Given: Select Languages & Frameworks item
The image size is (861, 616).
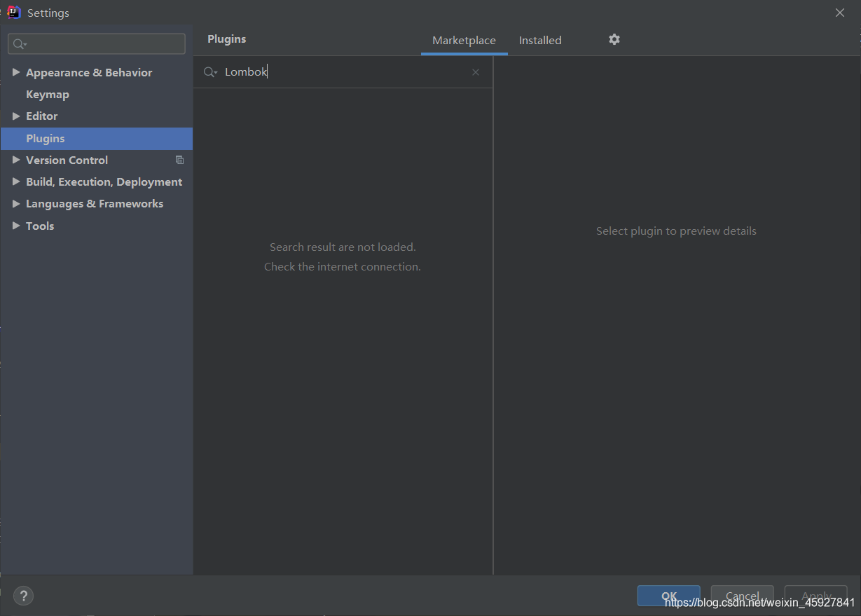Looking at the screenshot, I should 95,203.
